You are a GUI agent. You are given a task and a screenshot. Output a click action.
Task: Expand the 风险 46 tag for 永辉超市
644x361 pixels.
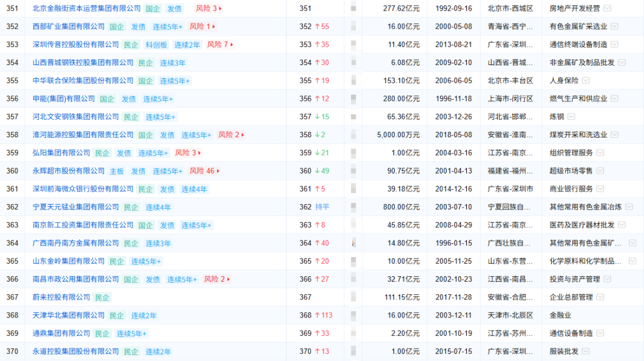204,171
